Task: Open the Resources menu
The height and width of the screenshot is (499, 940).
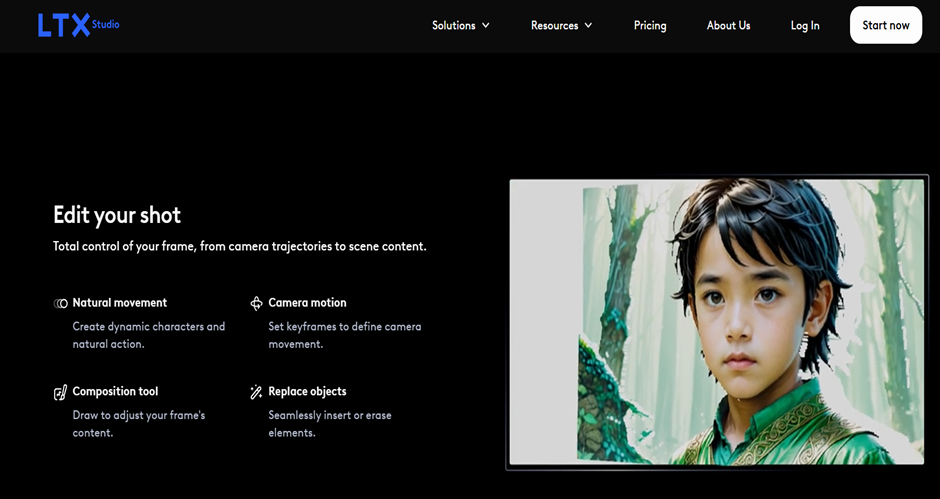Action: (x=554, y=26)
